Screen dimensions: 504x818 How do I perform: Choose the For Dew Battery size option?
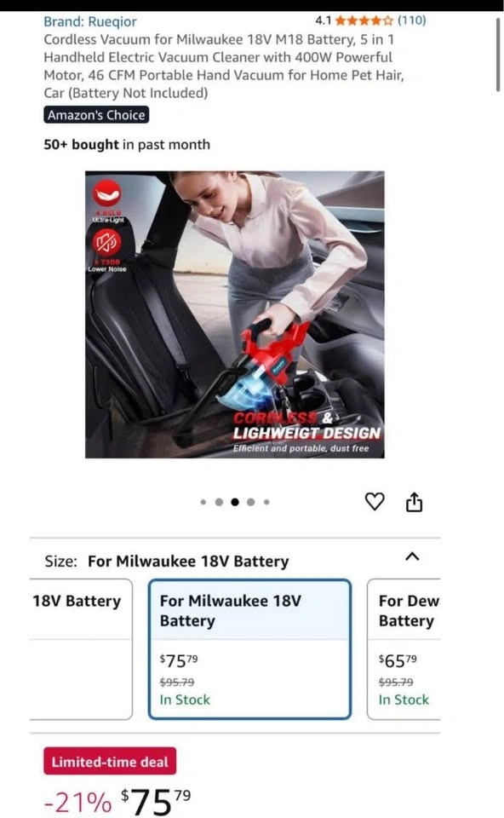pyautogui.click(x=404, y=649)
